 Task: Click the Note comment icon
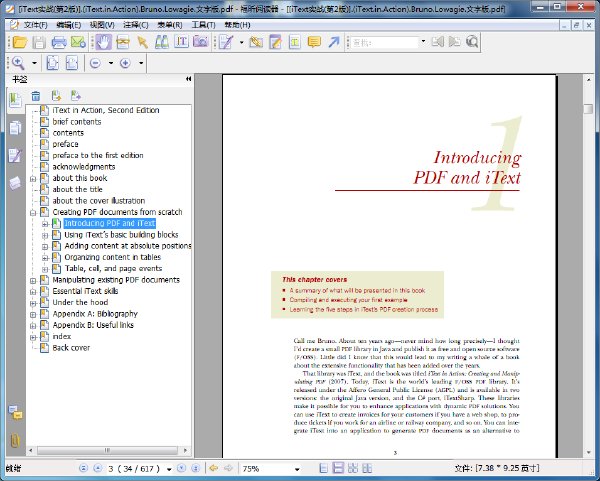pyautogui.click(x=314, y=42)
